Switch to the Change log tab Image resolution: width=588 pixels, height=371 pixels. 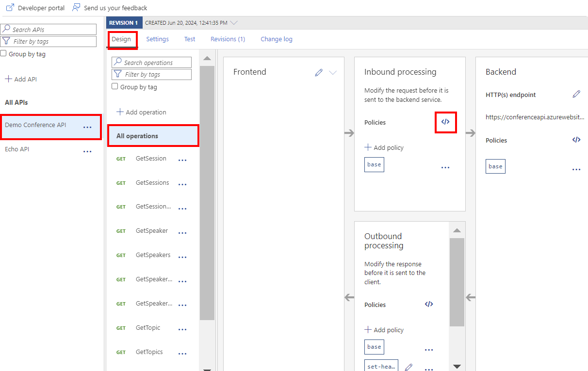277,39
